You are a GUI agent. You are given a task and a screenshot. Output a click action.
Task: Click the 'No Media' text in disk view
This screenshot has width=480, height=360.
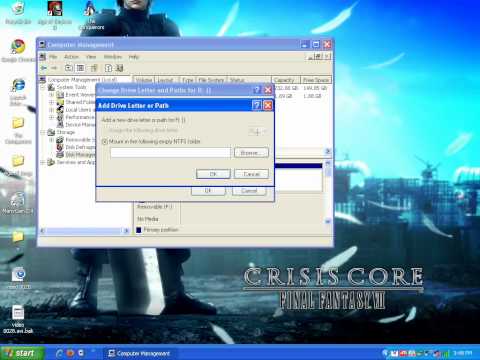148,219
